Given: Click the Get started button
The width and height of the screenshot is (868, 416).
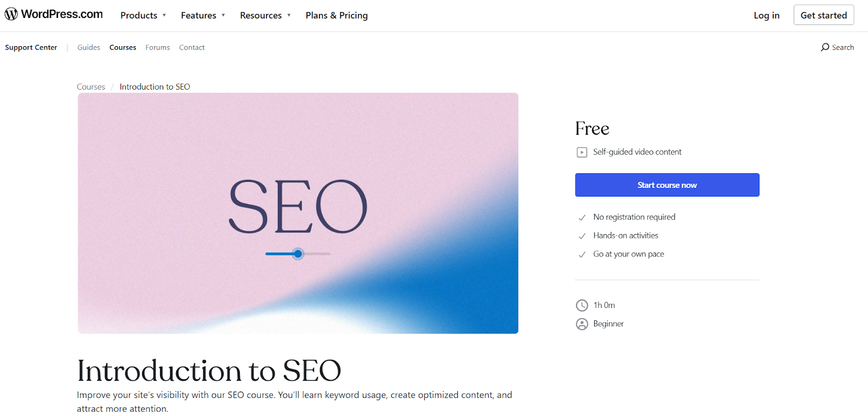Looking at the screenshot, I should click(824, 15).
